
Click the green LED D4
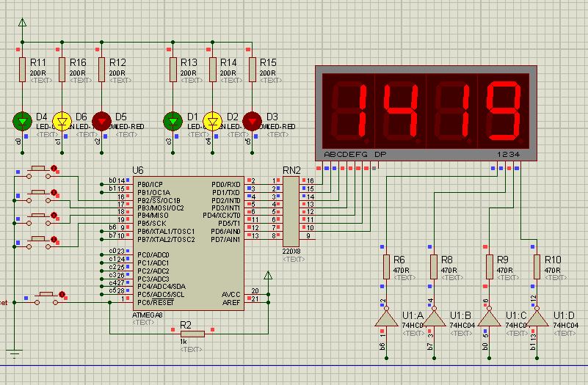point(22,120)
